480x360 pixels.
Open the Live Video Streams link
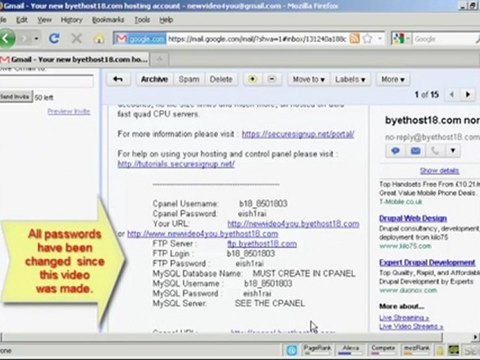(x=411, y=326)
